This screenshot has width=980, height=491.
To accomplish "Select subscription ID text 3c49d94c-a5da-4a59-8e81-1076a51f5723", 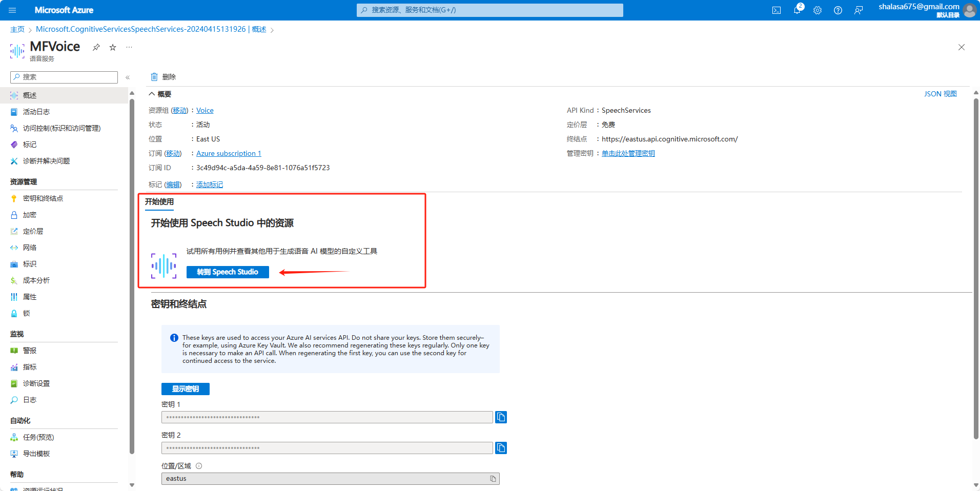I will pyautogui.click(x=263, y=168).
